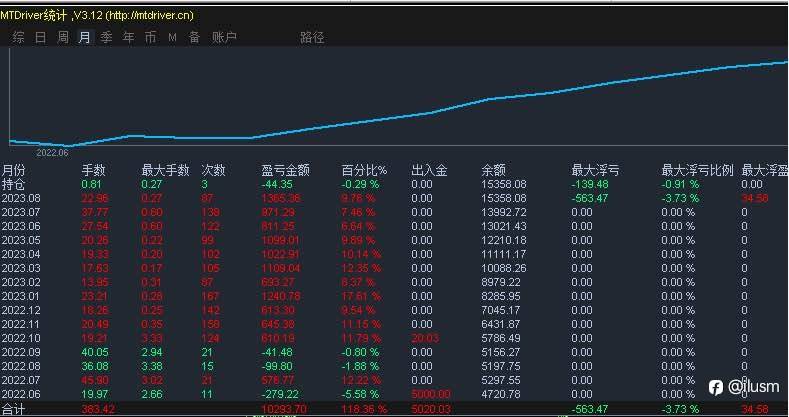Click the 次数 column header

(x=213, y=170)
